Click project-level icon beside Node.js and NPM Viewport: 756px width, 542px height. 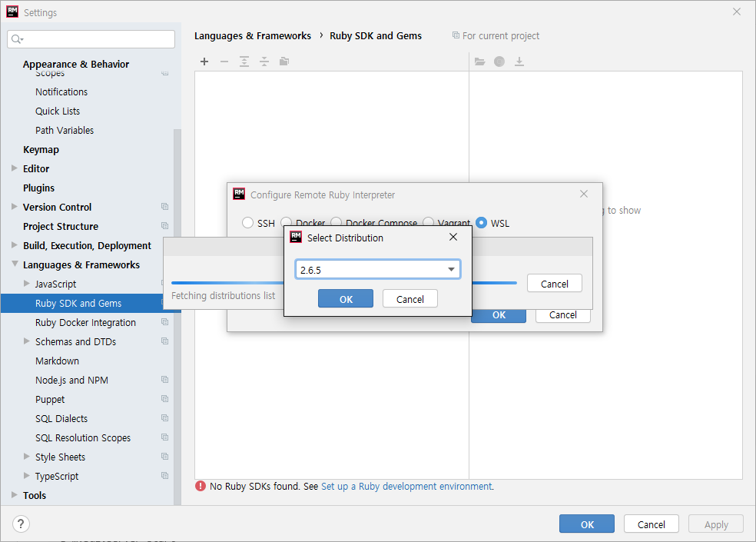(165, 380)
